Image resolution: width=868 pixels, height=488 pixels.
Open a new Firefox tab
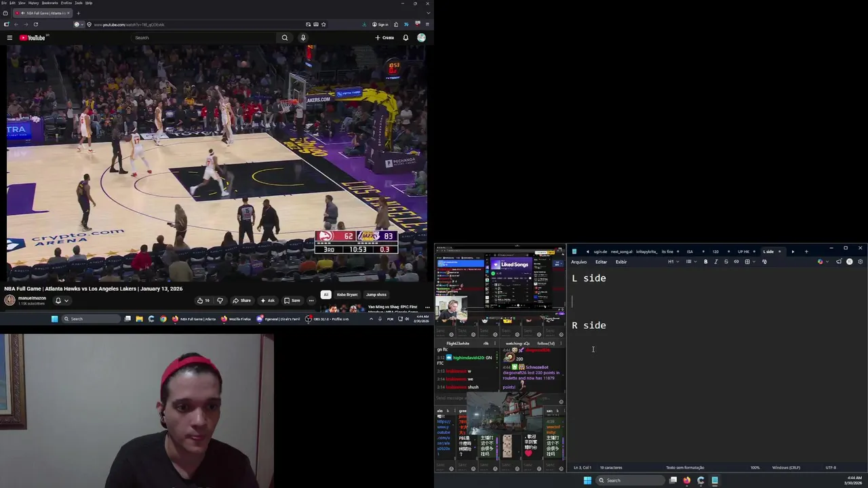[78, 13]
